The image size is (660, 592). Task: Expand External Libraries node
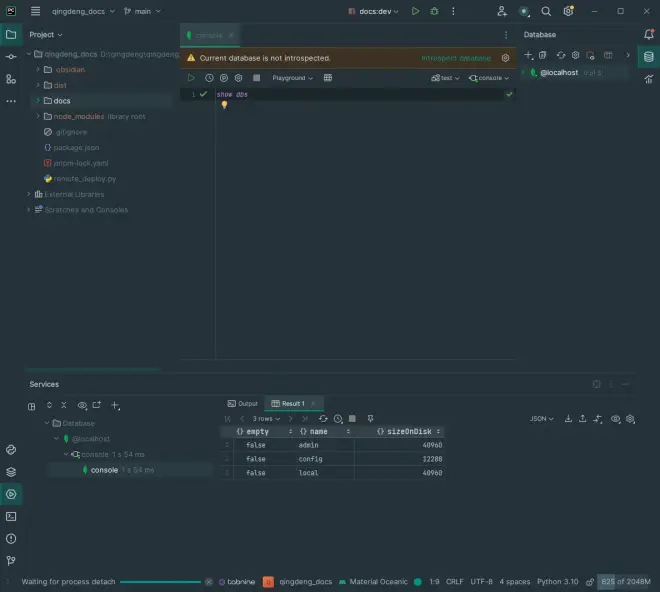29,194
